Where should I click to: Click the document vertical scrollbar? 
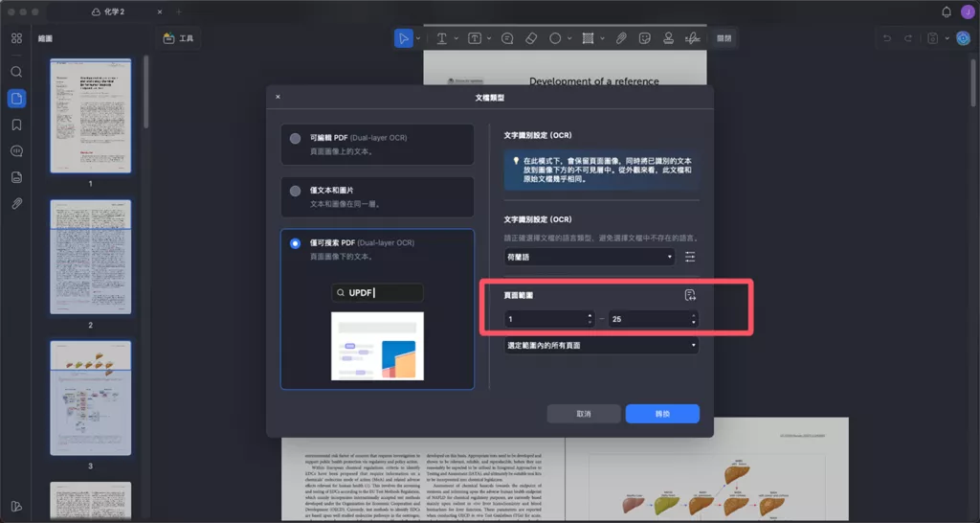[973, 83]
